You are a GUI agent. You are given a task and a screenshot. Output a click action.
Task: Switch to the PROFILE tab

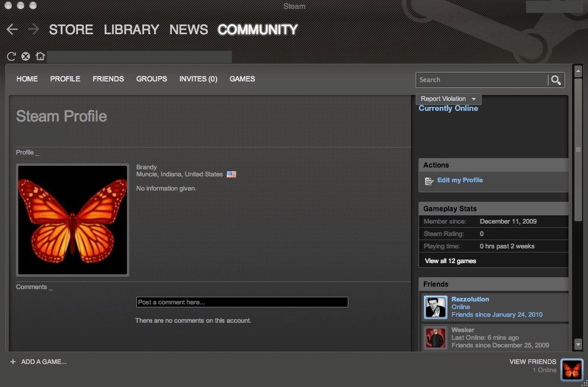pos(66,79)
